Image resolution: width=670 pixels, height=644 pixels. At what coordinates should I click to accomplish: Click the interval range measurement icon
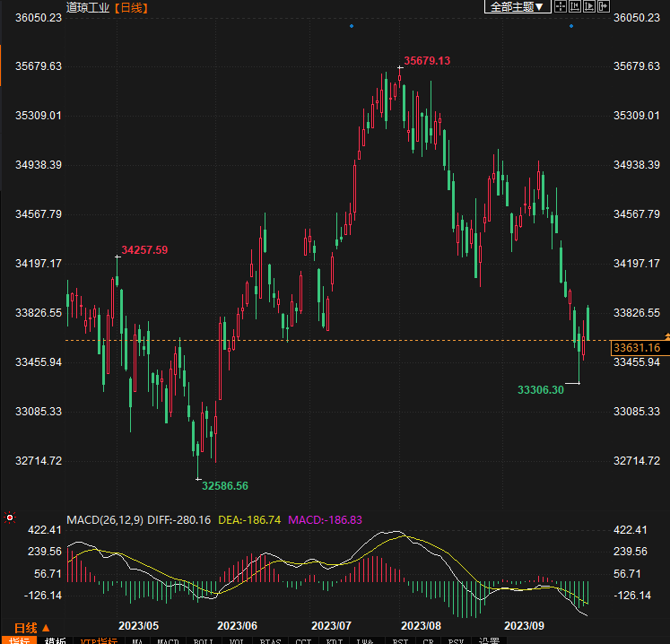point(575,6)
